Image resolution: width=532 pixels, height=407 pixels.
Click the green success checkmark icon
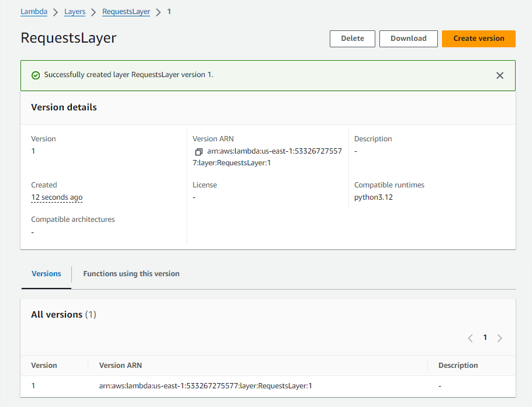pos(36,75)
